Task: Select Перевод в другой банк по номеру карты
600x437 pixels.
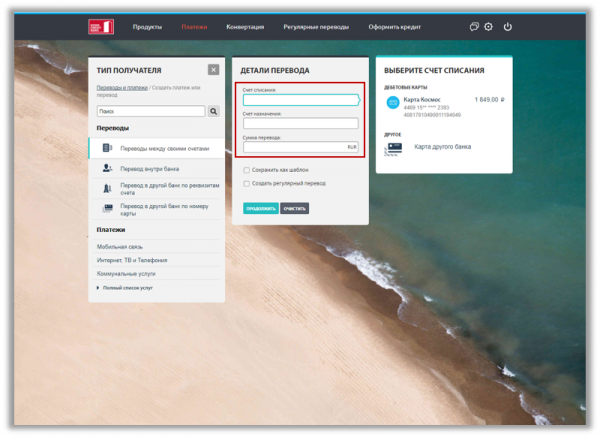Action: click(157, 209)
